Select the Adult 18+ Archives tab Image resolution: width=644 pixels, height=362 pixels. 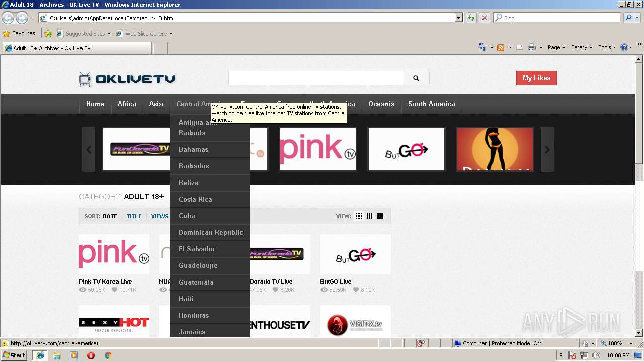[76, 48]
